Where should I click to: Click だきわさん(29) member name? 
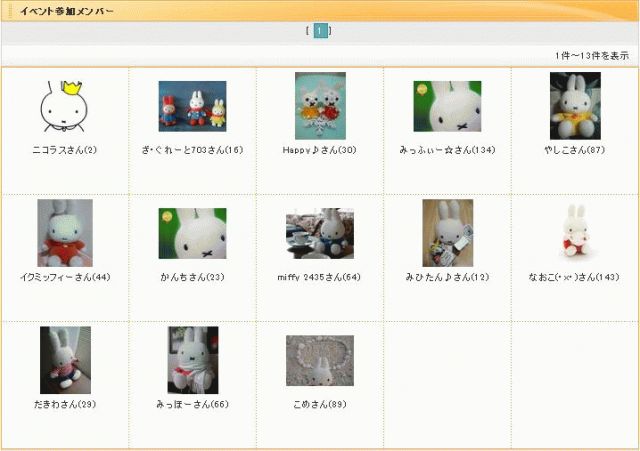pyautogui.click(x=65, y=404)
